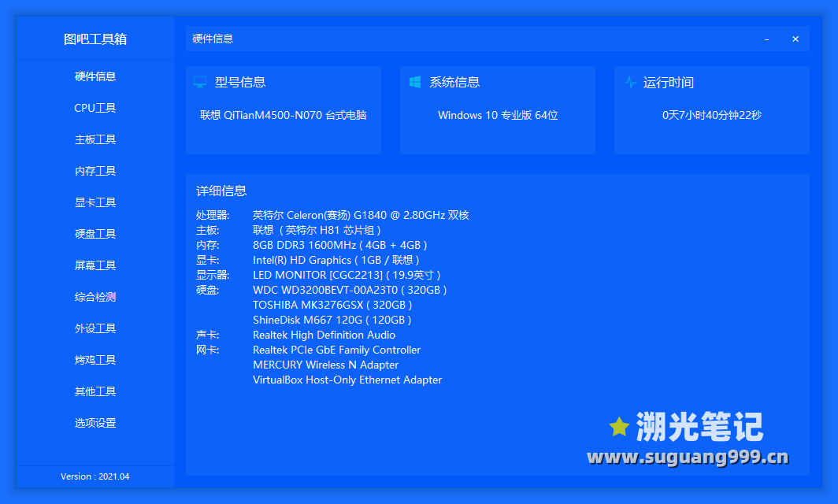The height and width of the screenshot is (504, 838).
Task: Click the Windows 10 专业版 64位 text
Action: pos(498,116)
